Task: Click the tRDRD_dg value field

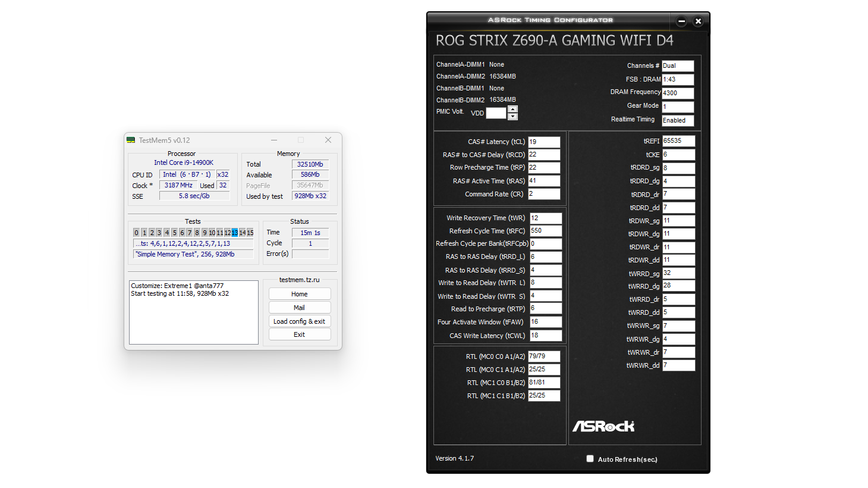Action: pos(679,181)
